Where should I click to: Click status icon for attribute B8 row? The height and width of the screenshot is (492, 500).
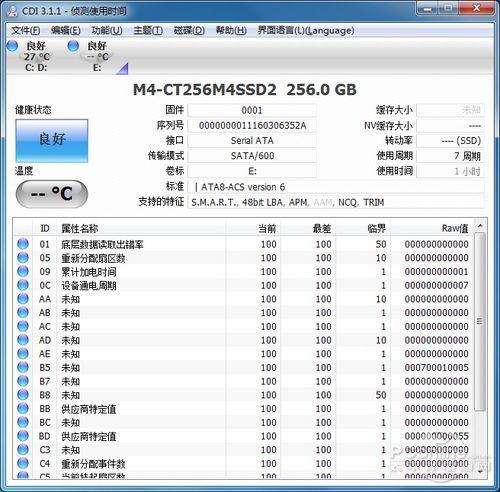(x=23, y=395)
